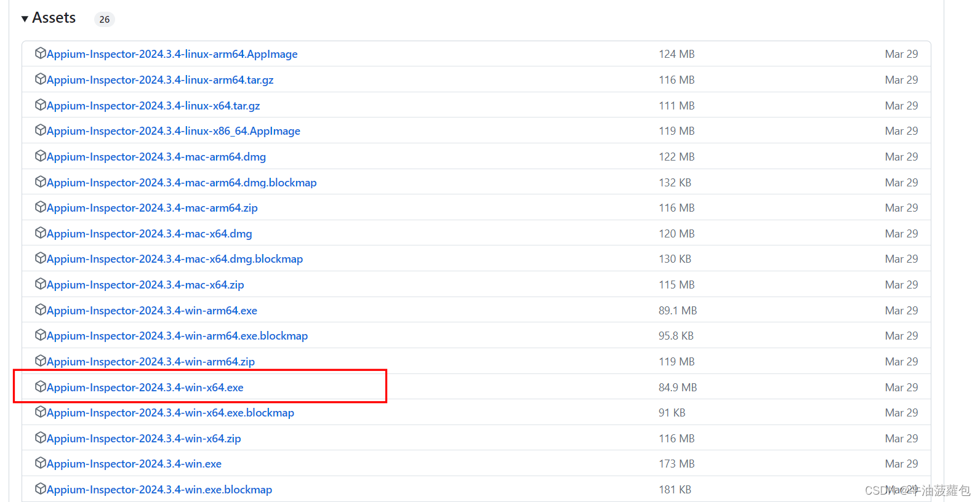Viewport: 980px width, 502px height.
Task: Download Appium-Inspector-2024.3.4-win-x64.exe
Action: (x=145, y=388)
